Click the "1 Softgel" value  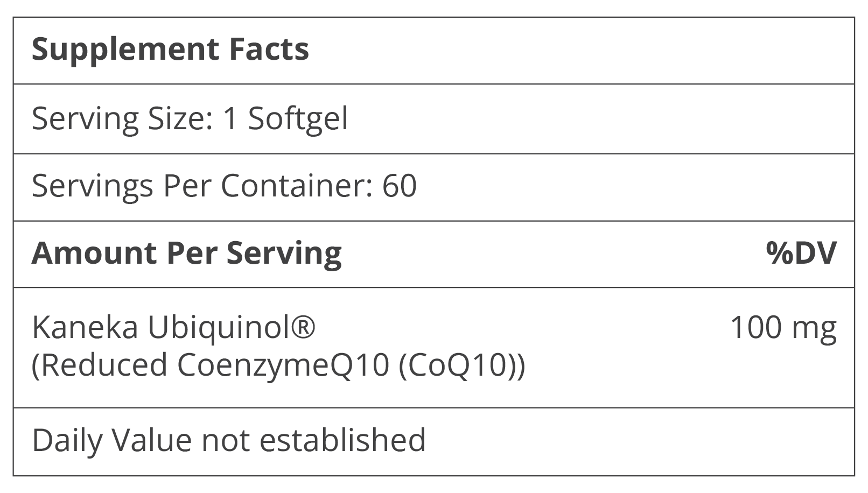coord(285,118)
